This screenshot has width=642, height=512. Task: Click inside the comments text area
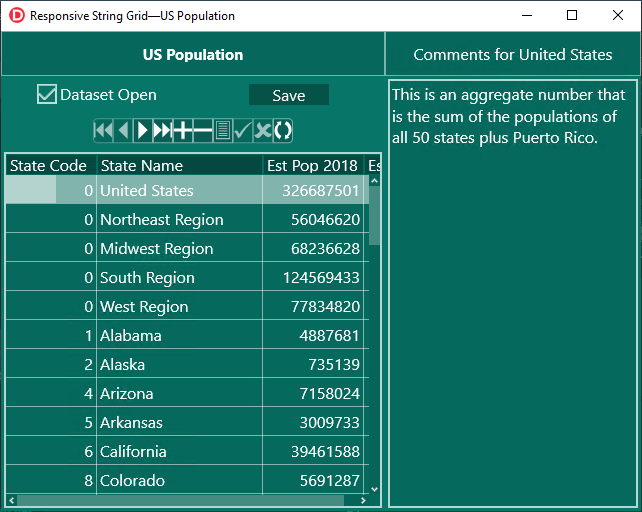pos(512,300)
